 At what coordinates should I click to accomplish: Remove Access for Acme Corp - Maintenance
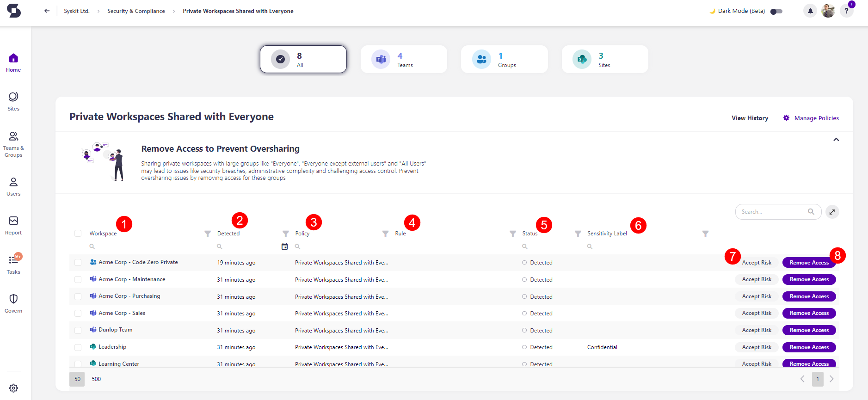809,279
